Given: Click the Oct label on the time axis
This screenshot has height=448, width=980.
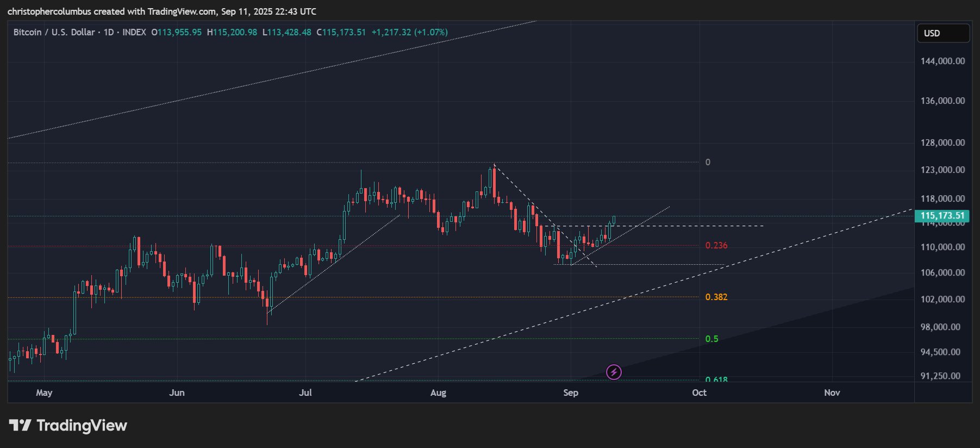Looking at the screenshot, I should click(699, 393).
